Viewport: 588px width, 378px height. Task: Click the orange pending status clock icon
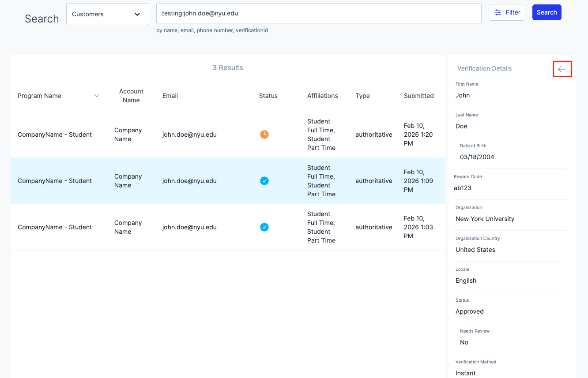pos(264,135)
